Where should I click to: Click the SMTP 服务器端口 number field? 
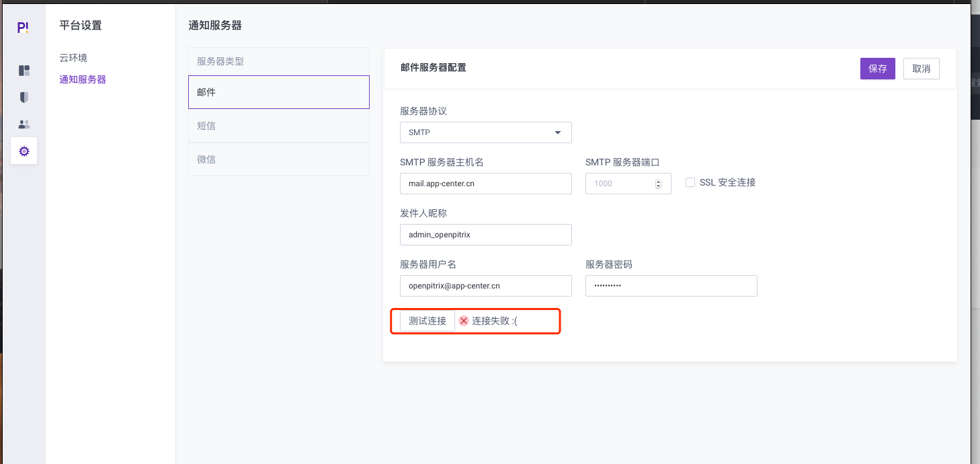pyautogui.click(x=628, y=184)
